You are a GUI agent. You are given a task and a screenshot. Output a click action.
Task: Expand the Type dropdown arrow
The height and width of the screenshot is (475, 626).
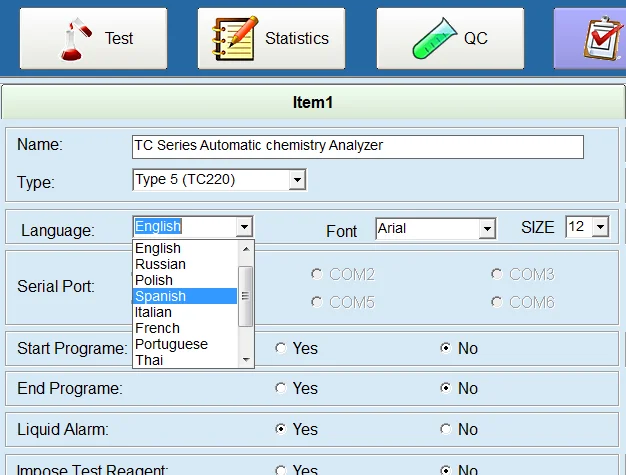(x=297, y=180)
